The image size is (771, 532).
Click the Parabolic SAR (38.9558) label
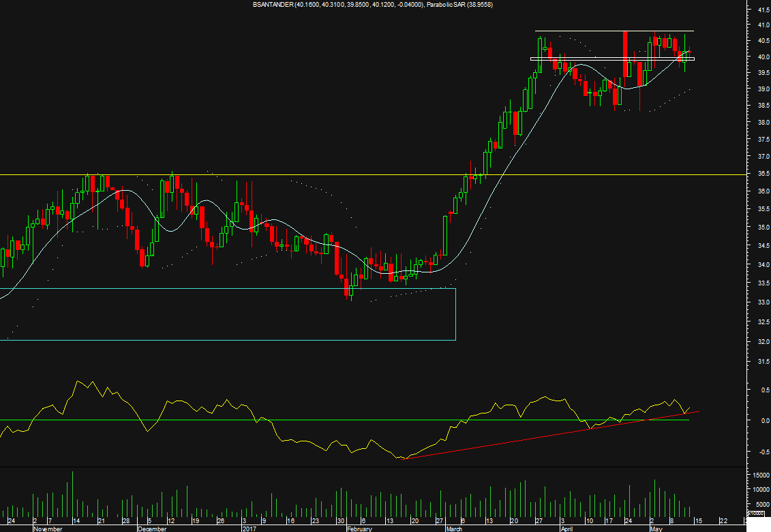pyautogui.click(x=459, y=4)
